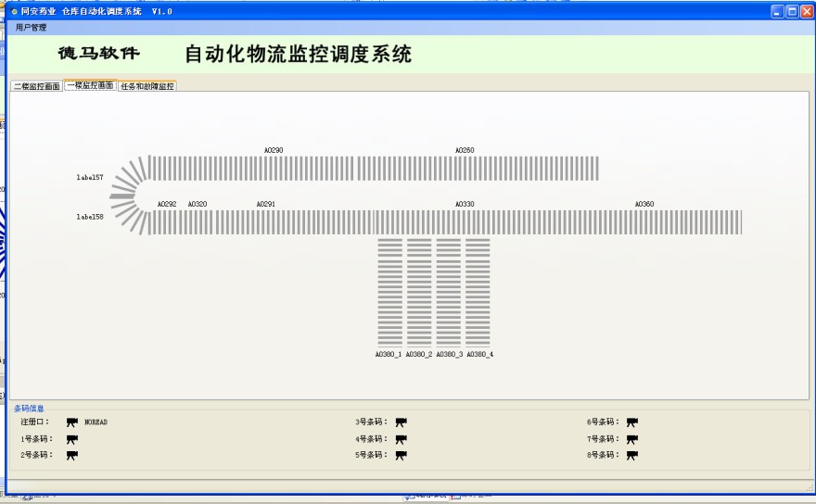Switch to the 二楼监控画面 tab
The image size is (816, 504).
(36, 86)
